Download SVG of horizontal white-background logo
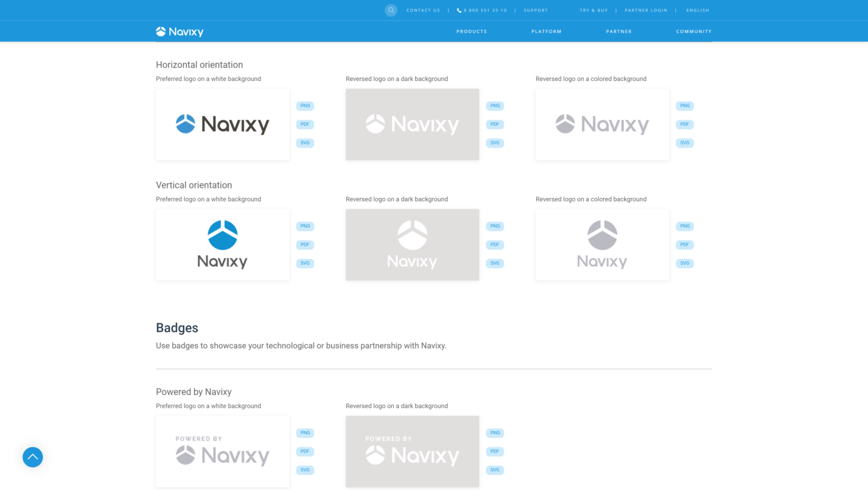Image resolution: width=868 pixels, height=490 pixels. point(305,143)
